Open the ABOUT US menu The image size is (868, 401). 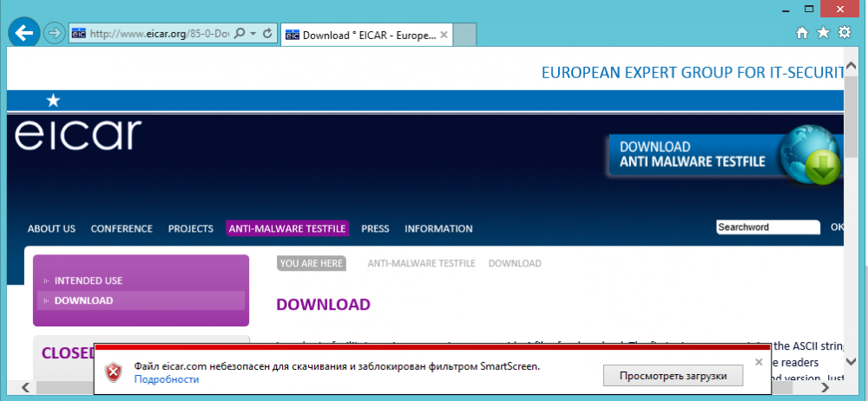[x=51, y=229]
